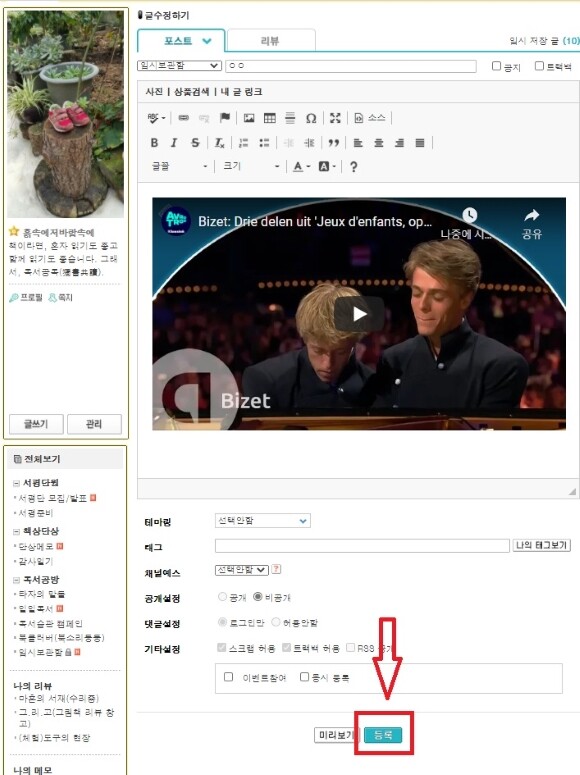Open the background color picker

pyautogui.click(x=327, y=167)
